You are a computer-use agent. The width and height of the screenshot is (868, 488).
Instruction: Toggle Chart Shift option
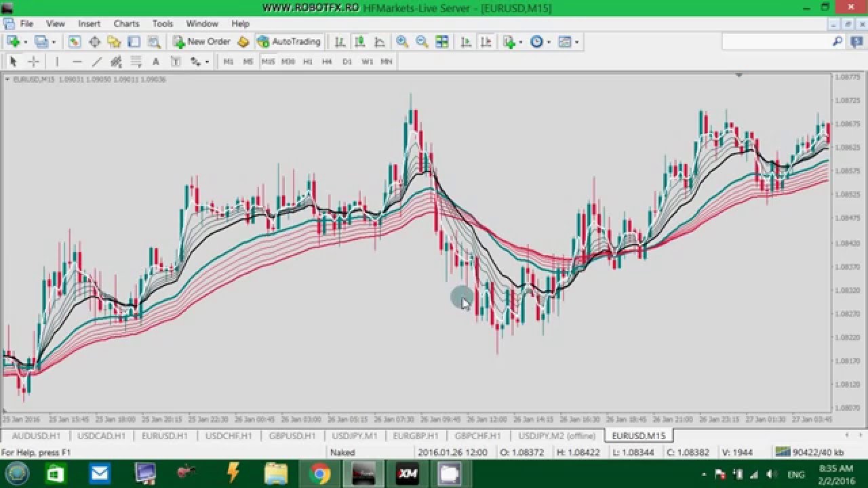pyautogui.click(x=486, y=41)
